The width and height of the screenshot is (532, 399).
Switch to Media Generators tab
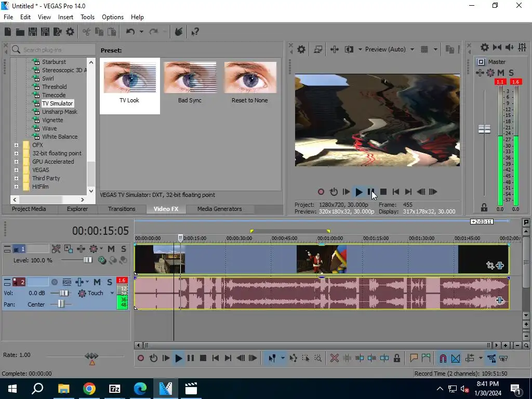tap(220, 209)
